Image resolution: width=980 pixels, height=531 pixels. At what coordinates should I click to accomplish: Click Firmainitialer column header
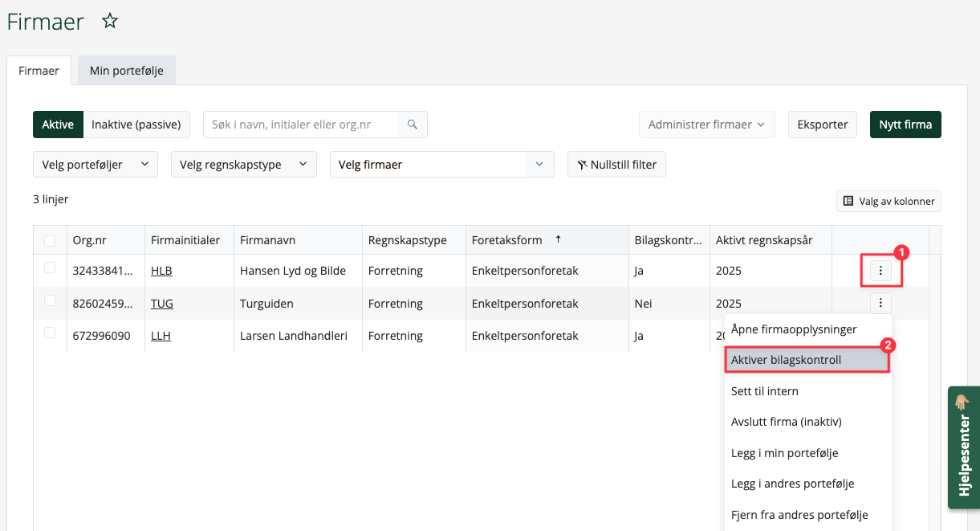coord(189,240)
